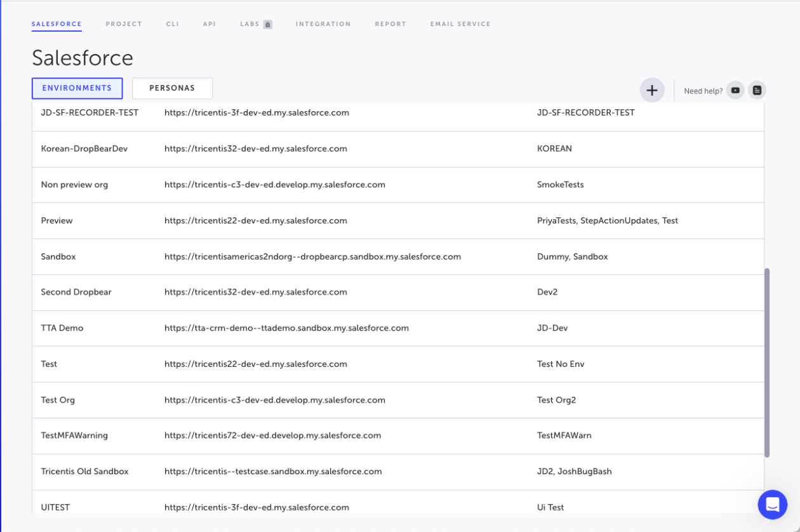The image size is (800, 532).
Task: Go to the CLI section
Action: pyautogui.click(x=173, y=24)
